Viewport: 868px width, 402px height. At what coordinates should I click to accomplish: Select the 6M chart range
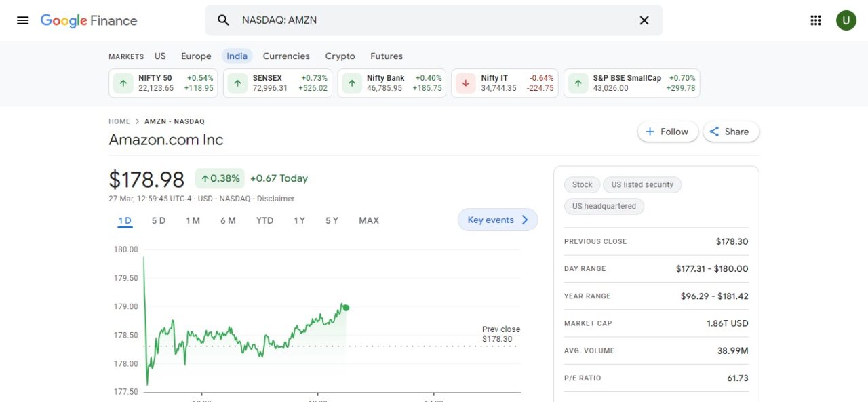pos(228,220)
